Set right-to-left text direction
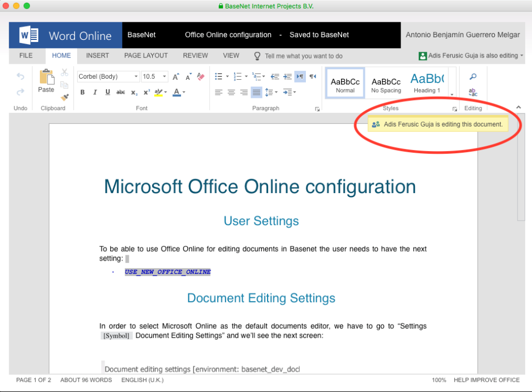Screen dimensions: 532x392 click(313, 77)
